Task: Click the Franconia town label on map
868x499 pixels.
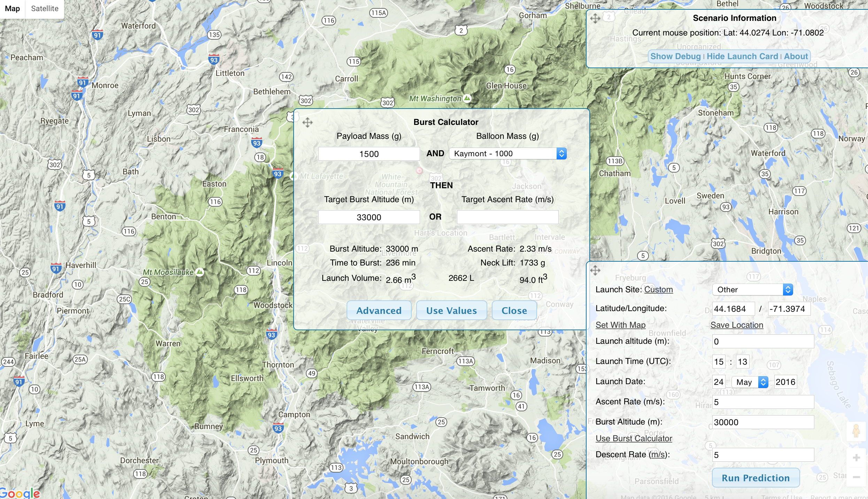Action: 241,129
